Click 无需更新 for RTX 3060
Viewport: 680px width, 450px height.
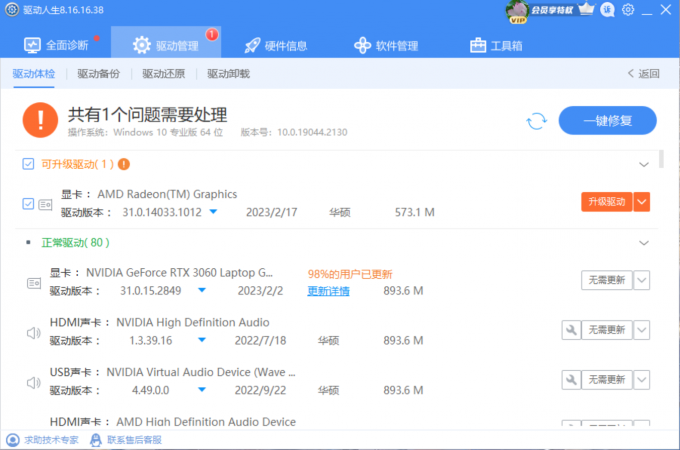(x=606, y=280)
